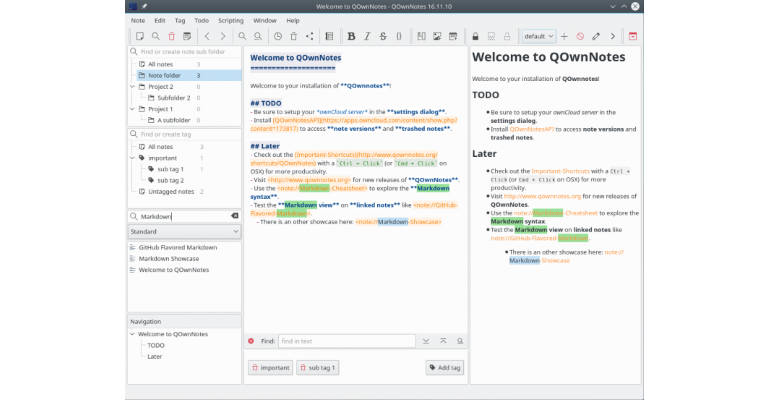Toggle the lock icon in toolbar
The width and height of the screenshot is (770, 400).
(x=475, y=36)
